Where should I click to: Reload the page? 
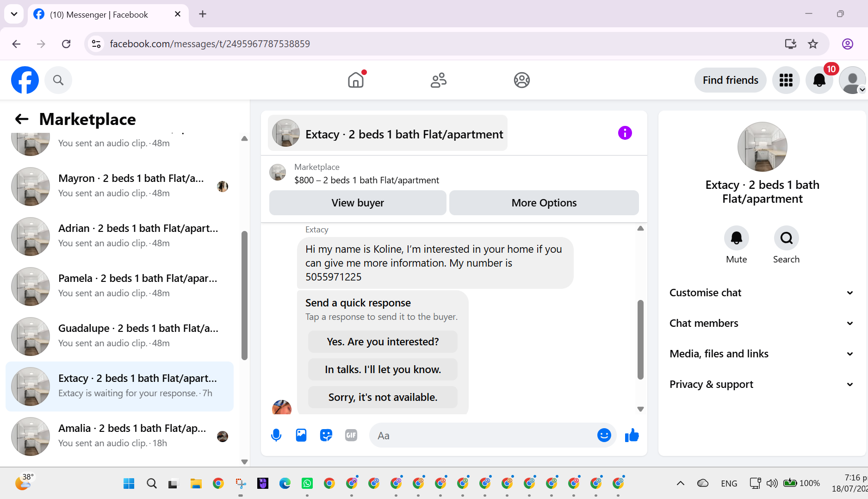[x=66, y=44]
